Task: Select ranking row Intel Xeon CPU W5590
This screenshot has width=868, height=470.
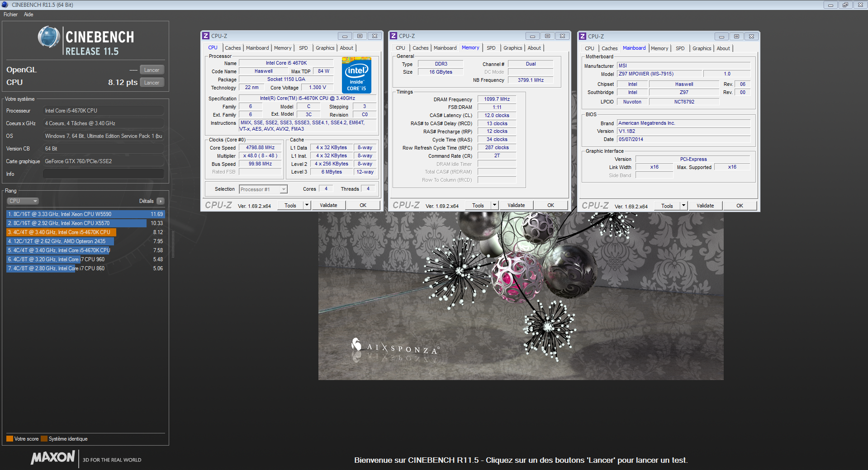Action: pyautogui.click(x=85, y=214)
